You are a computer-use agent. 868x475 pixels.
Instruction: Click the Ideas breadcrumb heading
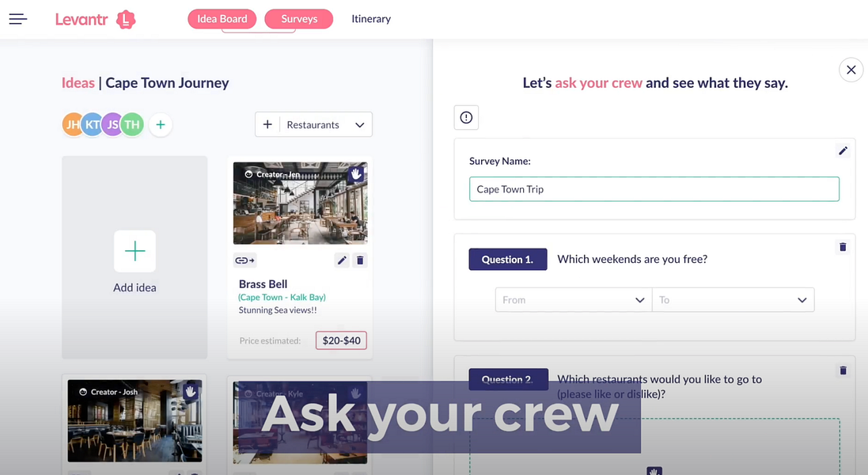coord(78,83)
